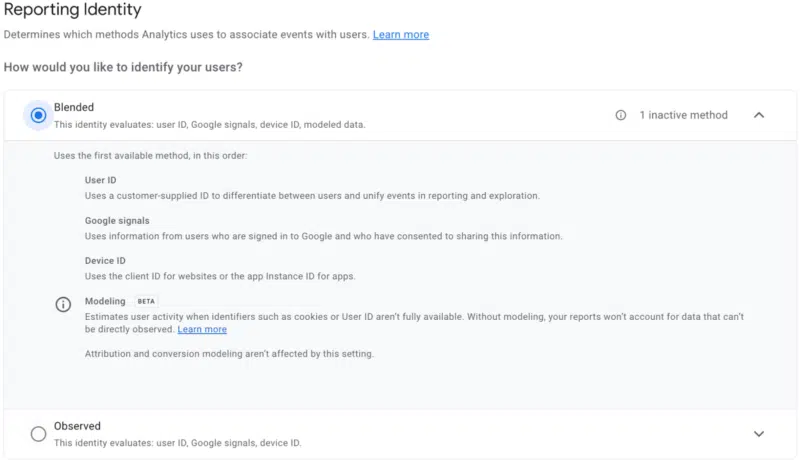This screenshot has width=800, height=463.
Task: Click the User ID method heading
Action: [x=100, y=180]
